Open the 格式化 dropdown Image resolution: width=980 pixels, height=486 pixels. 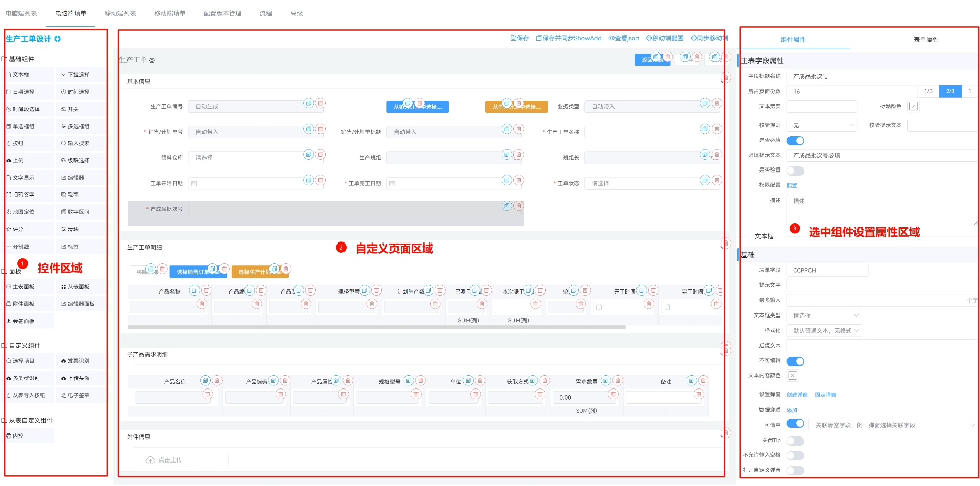pyautogui.click(x=823, y=331)
